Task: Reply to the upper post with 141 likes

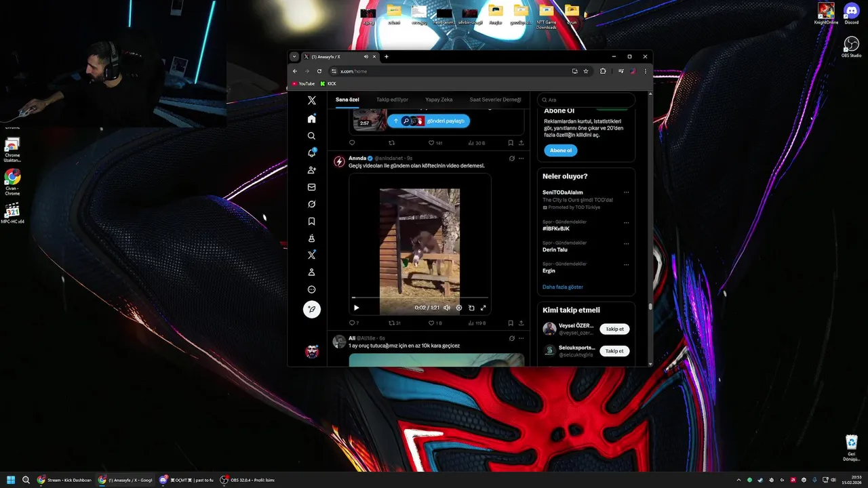Action: tap(352, 143)
